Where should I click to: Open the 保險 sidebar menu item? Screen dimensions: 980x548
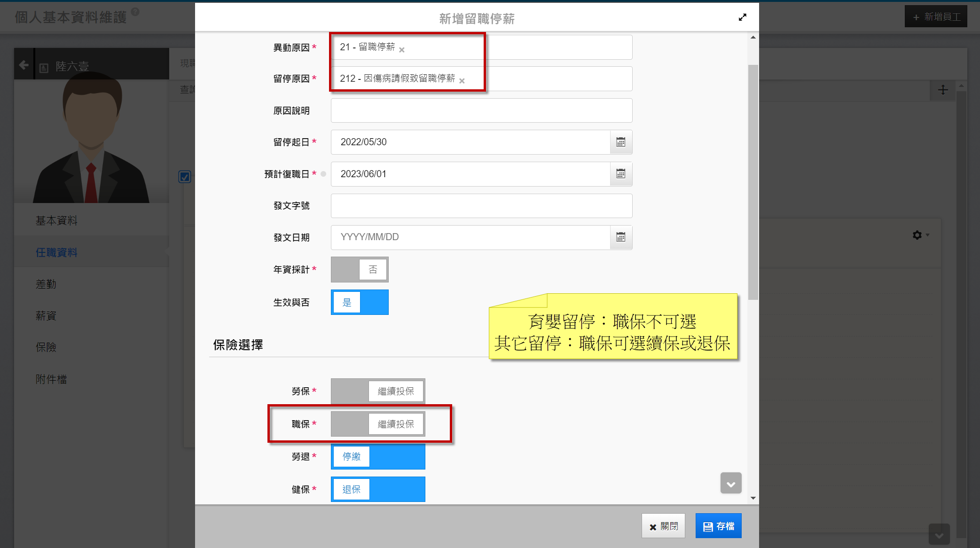pyautogui.click(x=46, y=347)
